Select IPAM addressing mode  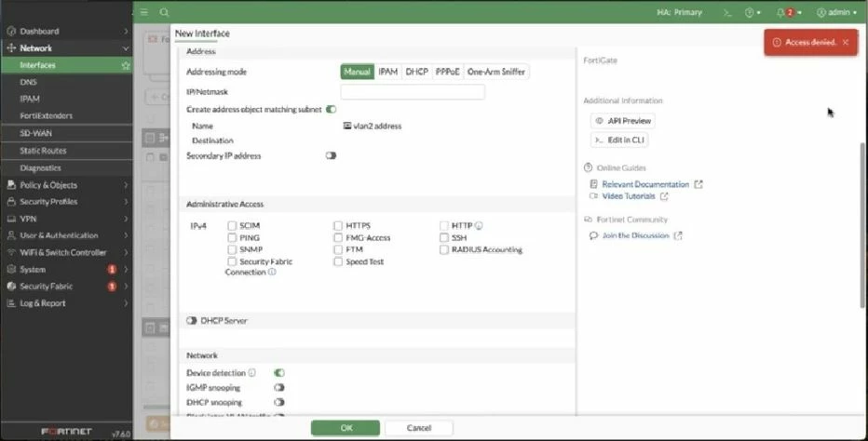tap(388, 72)
